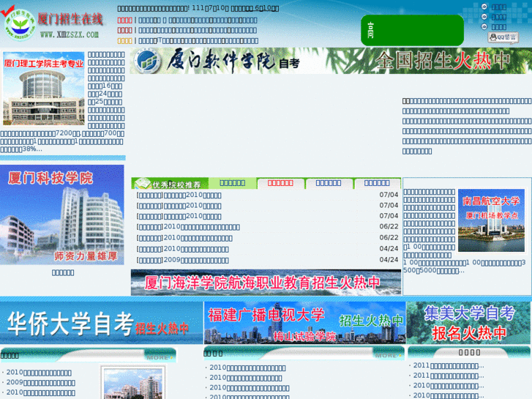Viewport: 532px width, 399px height.
Task: Click the penguin icon on QQ留言
Action: (x=493, y=37)
